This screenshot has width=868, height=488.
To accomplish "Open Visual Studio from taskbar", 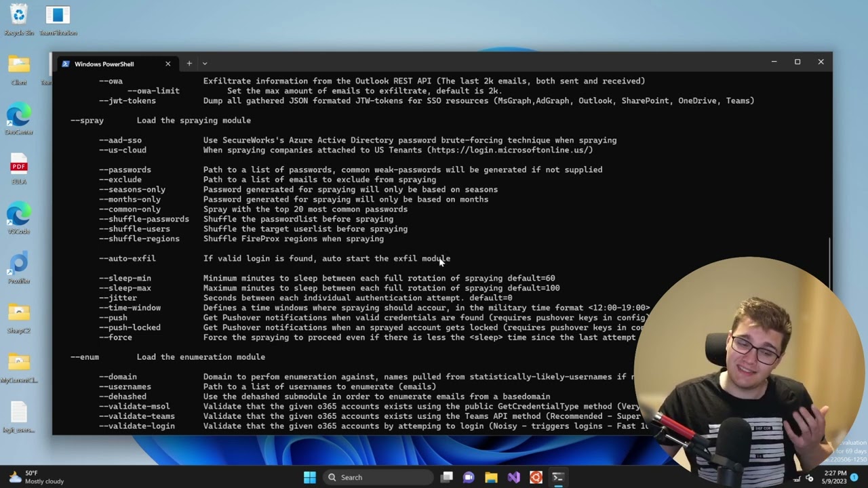I will [513, 477].
